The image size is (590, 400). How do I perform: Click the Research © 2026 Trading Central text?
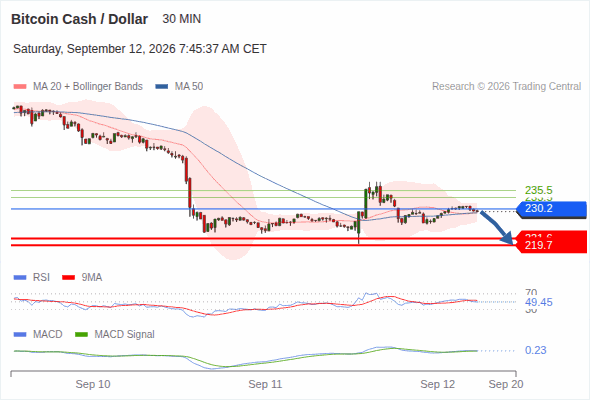[x=506, y=87]
